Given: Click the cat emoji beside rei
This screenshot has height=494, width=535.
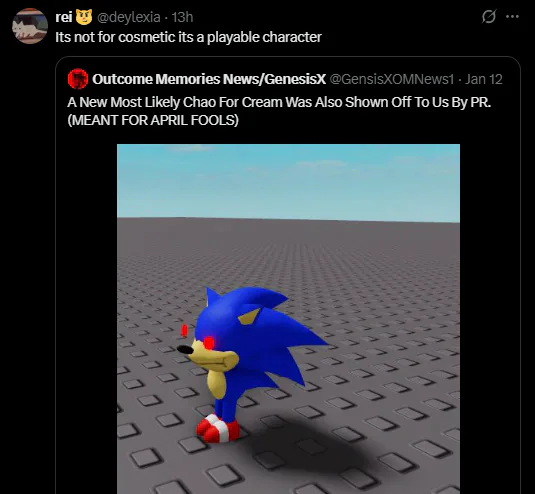Looking at the screenshot, I should click(84, 17).
